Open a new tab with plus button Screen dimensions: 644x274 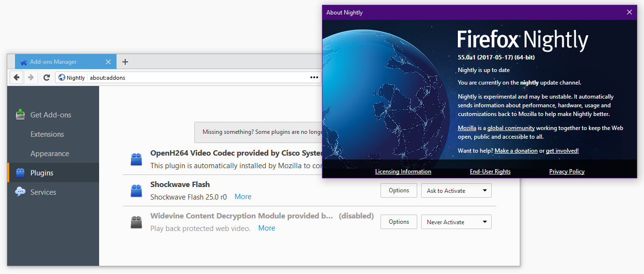click(x=125, y=61)
